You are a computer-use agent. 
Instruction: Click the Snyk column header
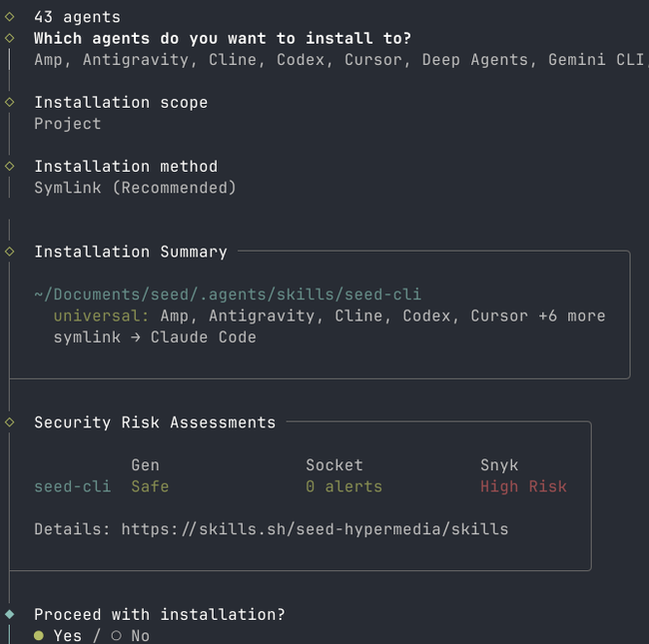click(499, 465)
